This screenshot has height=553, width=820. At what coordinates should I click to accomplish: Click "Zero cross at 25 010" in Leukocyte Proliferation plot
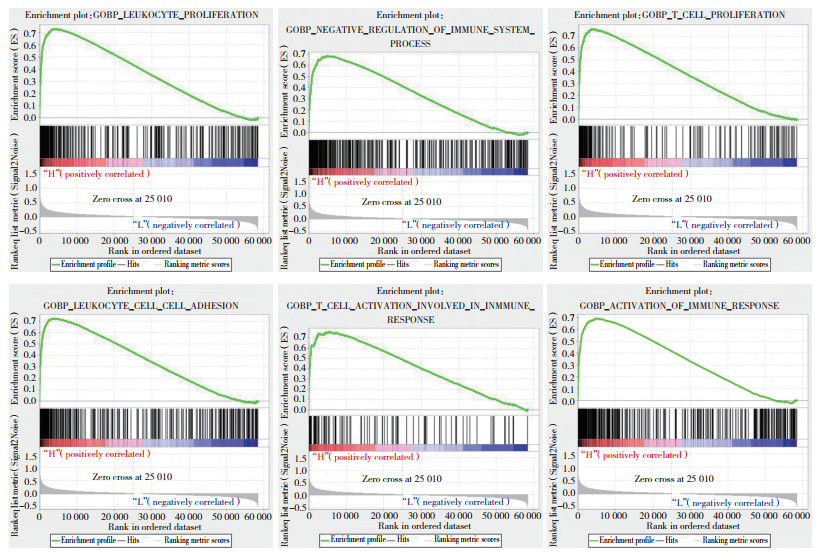pyautogui.click(x=133, y=199)
